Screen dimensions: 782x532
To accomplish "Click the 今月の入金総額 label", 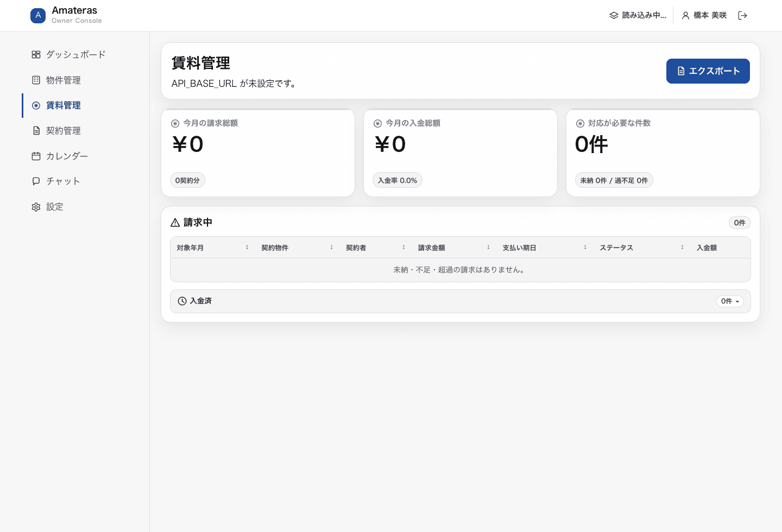I will pyautogui.click(x=413, y=123).
